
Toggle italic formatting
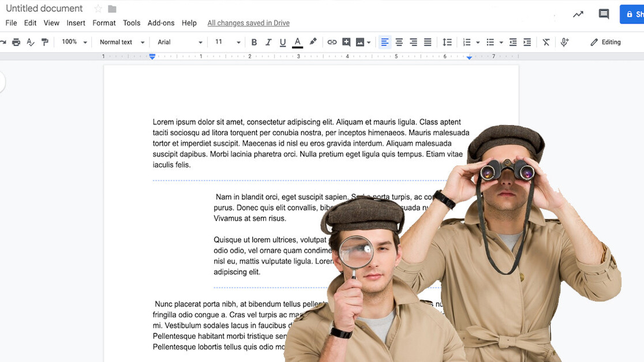(268, 42)
